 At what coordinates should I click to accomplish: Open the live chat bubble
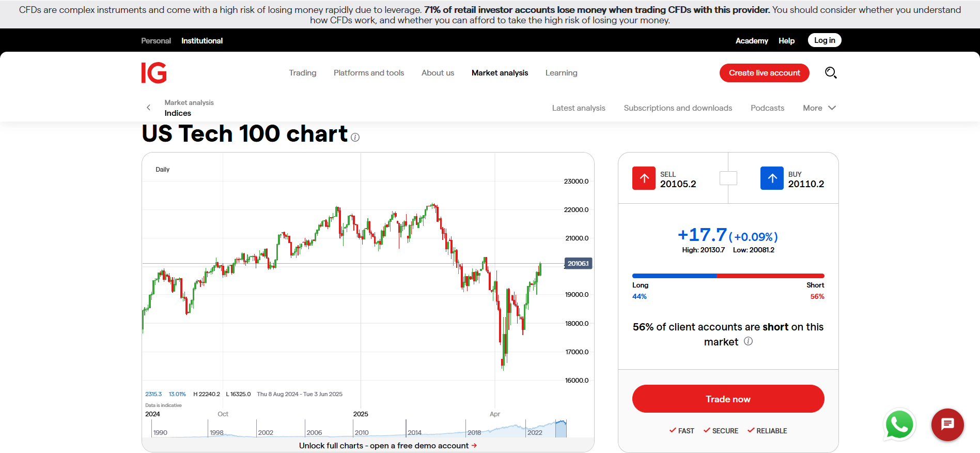tap(947, 425)
